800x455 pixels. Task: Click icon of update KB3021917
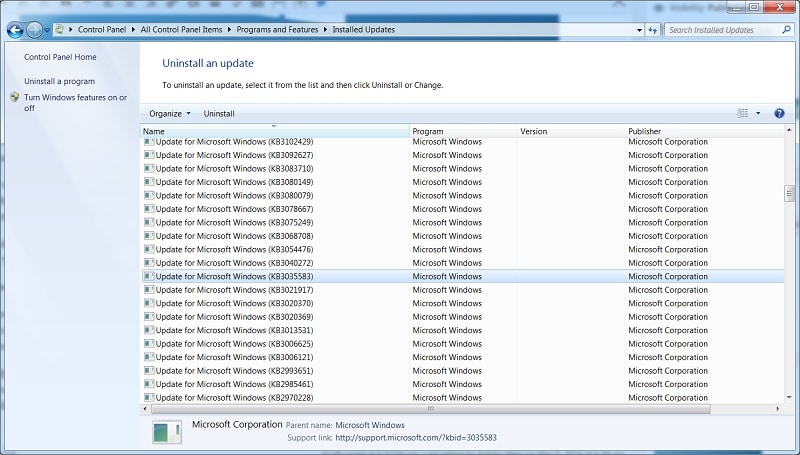pos(149,290)
